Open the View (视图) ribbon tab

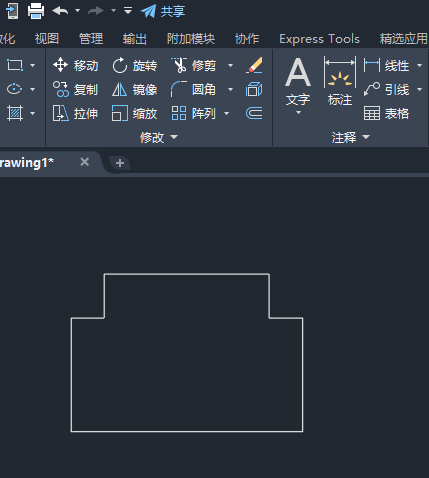tap(47, 39)
